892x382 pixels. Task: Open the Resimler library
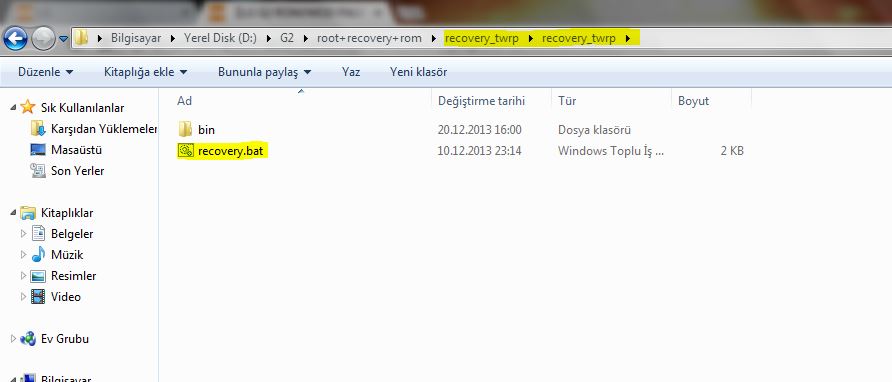[x=73, y=276]
